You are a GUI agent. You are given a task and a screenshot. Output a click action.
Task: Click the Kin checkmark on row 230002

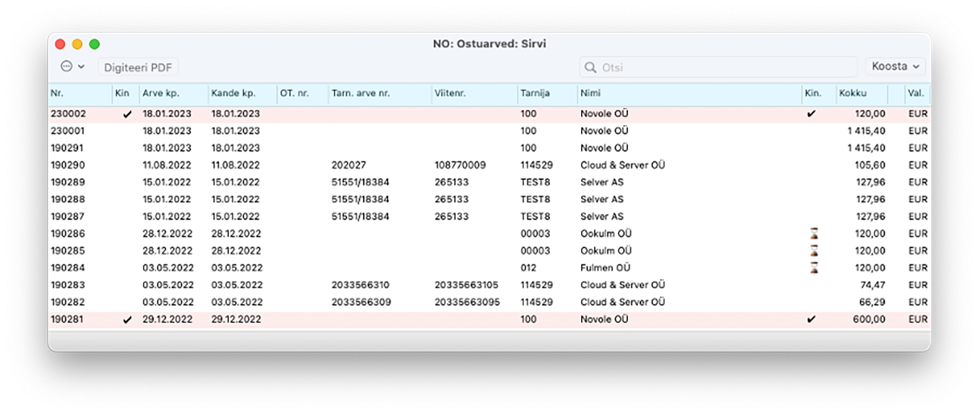127,114
